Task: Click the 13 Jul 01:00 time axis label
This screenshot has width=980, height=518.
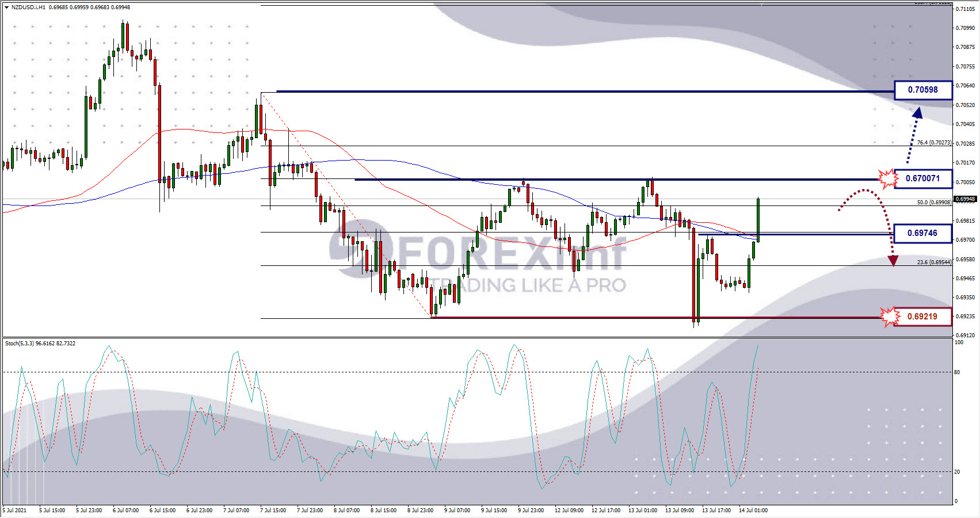Action: tap(643, 511)
